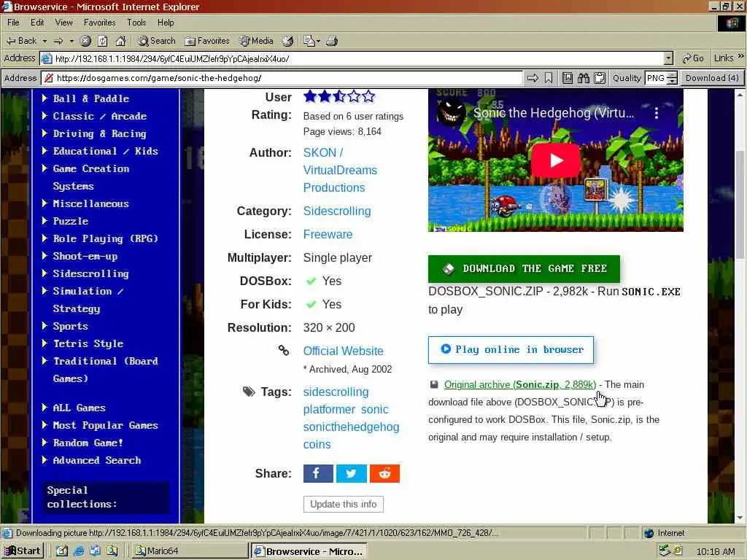Open the Back button history dropdown arrow

pyautogui.click(x=44, y=41)
